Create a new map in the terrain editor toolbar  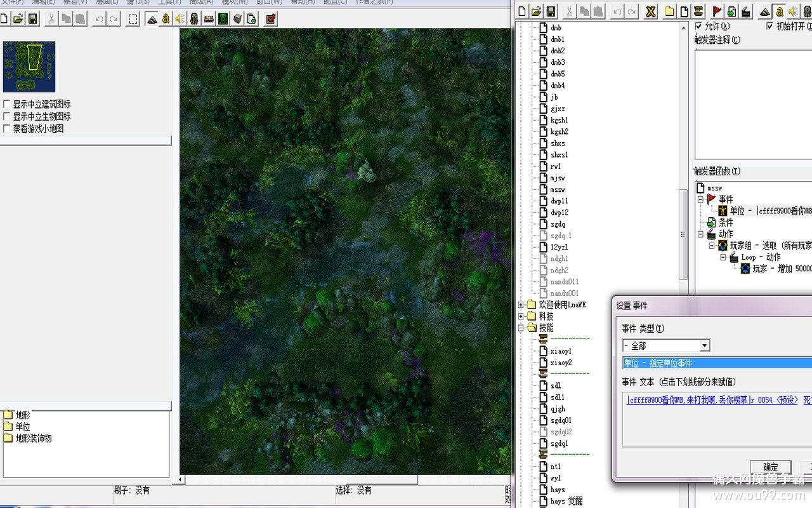pyautogui.click(x=4, y=19)
